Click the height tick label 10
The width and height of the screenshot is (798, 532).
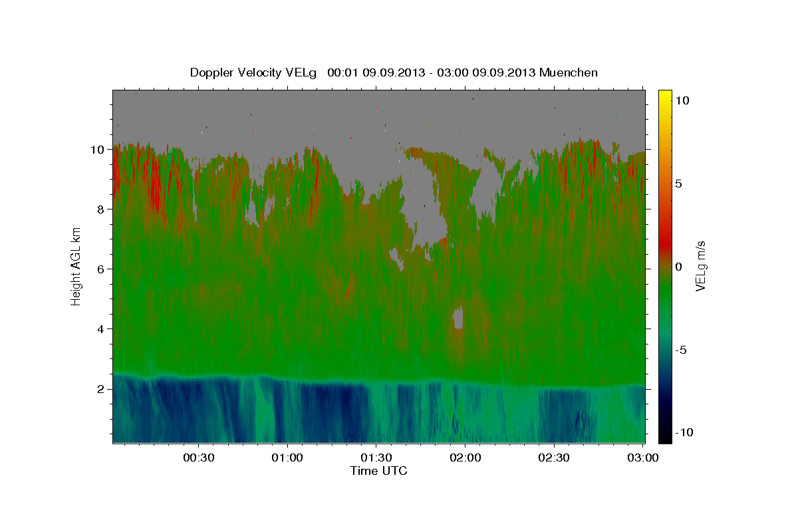pyautogui.click(x=98, y=150)
